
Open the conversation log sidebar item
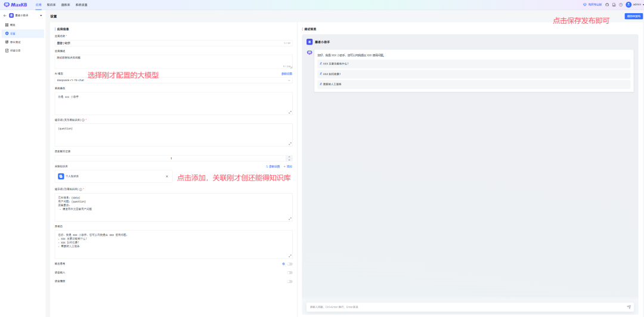click(23, 51)
